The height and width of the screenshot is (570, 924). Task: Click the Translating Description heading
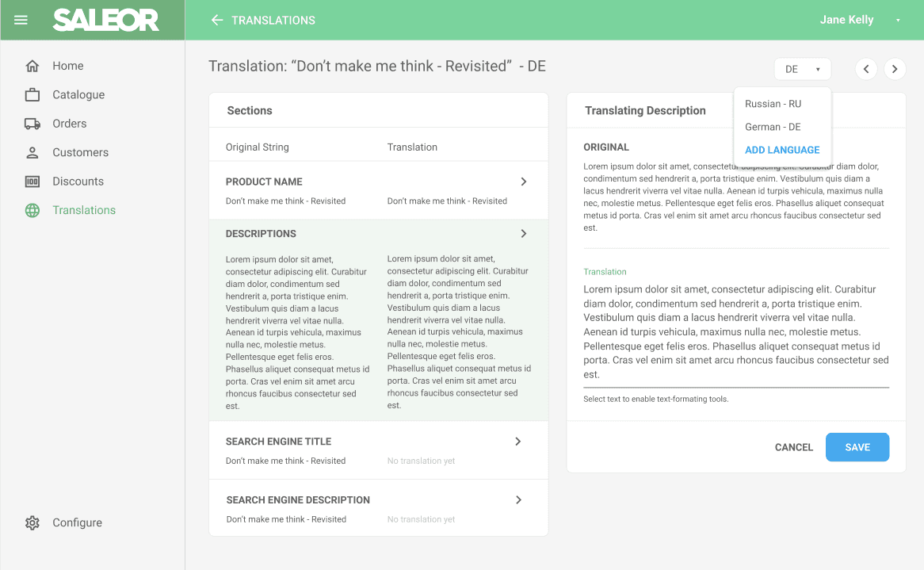click(645, 110)
